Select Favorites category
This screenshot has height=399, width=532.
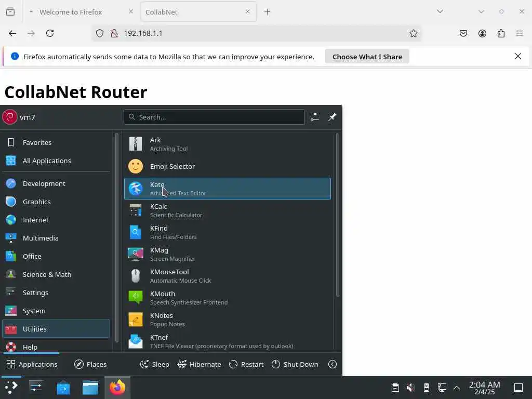point(56,142)
